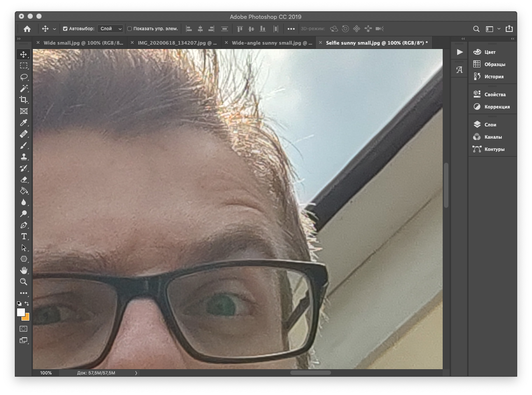Screen dimensions: 532x395
Task: Open the workspace switcher dropdown
Action: click(x=493, y=29)
